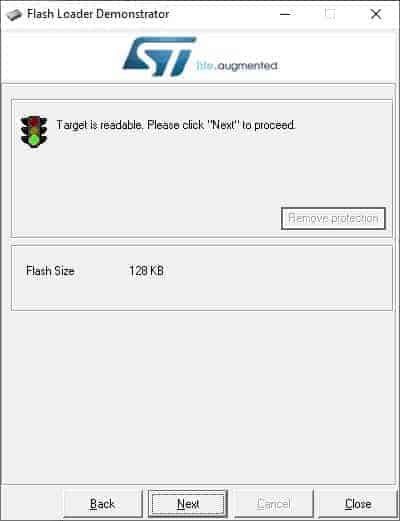Click the Flash Loader Demonstrator title text
The image size is (400, 521).
pyautogui.click(x=98, y=14)
